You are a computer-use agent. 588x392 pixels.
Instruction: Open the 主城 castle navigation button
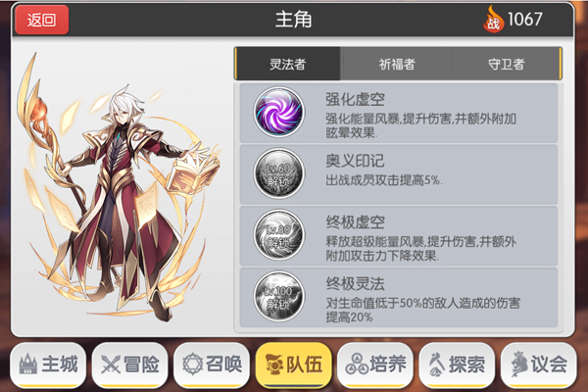[48, 365]
